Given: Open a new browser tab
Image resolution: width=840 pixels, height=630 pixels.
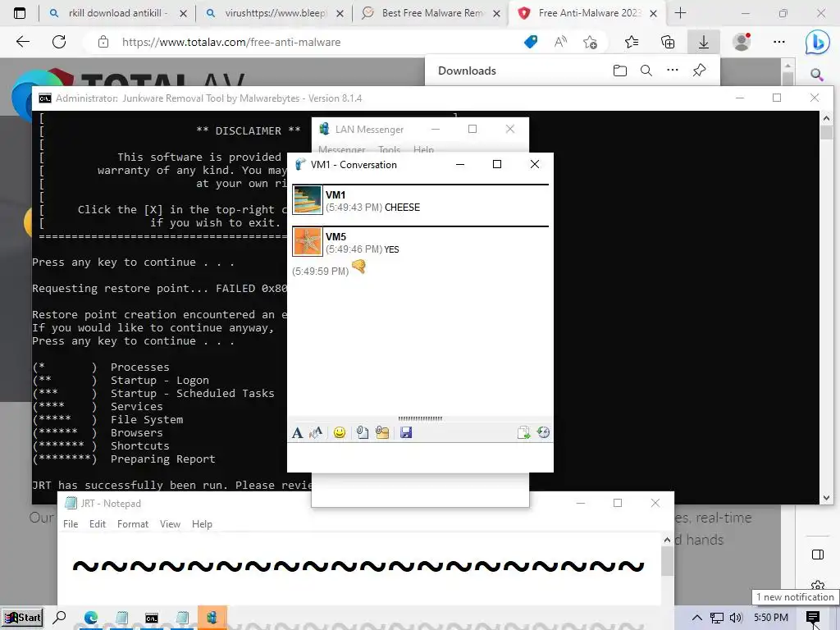Looking at the screenshot, I should coord(680,13).
